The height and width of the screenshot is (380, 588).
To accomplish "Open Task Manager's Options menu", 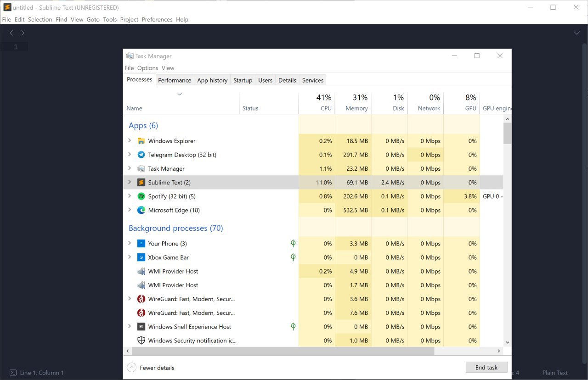I will pyautogui.click(x=147, y=68).
